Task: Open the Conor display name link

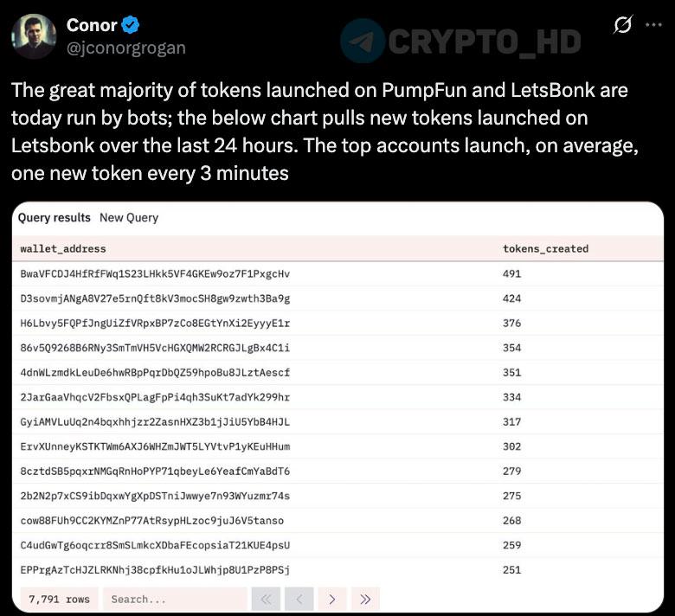Action: coord(92,25)
